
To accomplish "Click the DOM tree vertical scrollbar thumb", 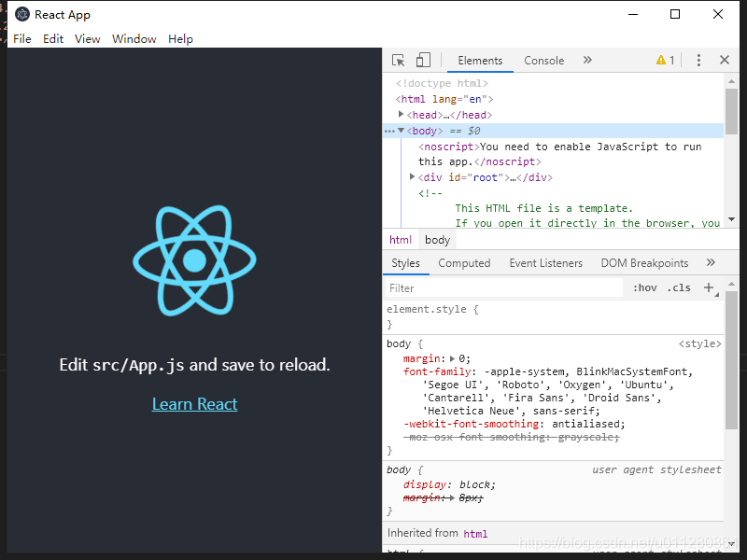I will click(x=731, y=111).
